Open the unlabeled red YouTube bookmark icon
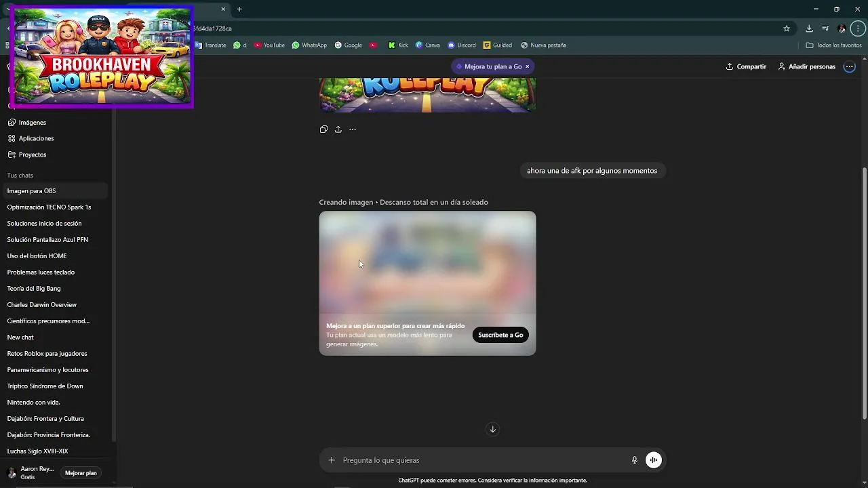The width and height of the screenshot is (868, 488). point(373,45)
